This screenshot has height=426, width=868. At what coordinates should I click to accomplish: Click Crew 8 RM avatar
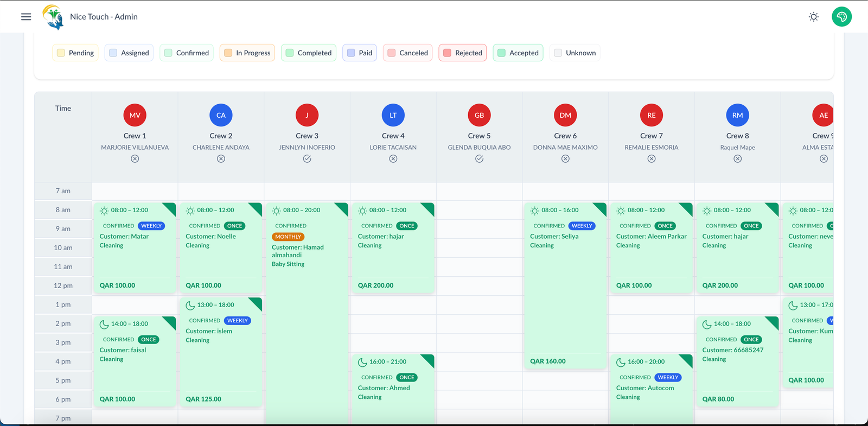[x=737, y=115]
